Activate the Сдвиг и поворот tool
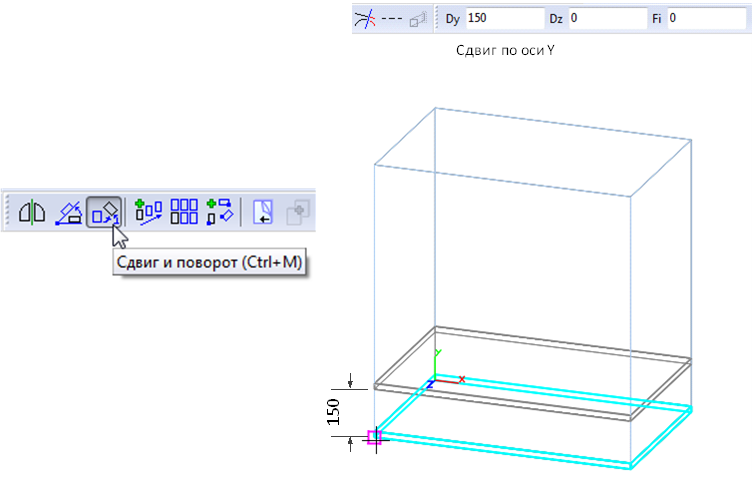755x477 pixels. coord(104,212)
